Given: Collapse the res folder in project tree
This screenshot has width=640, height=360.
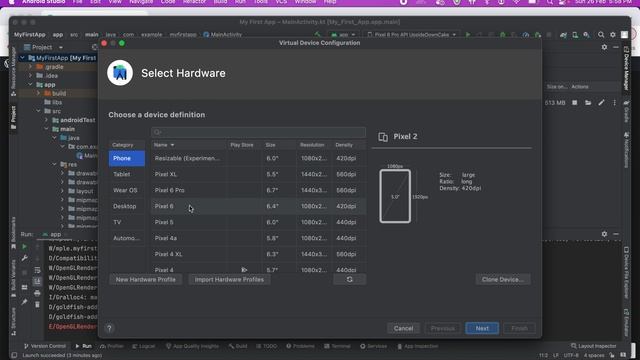Looking at the screenshot, I should [55, 164].
